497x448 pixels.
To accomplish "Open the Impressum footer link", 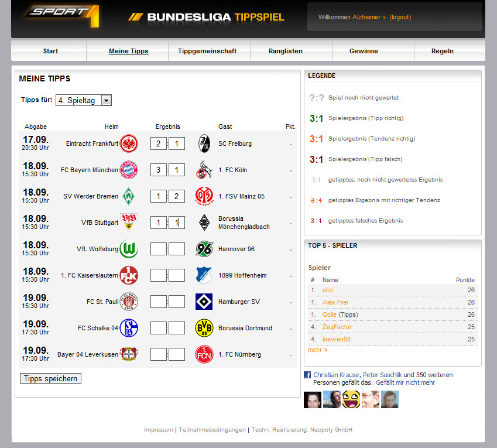I will click(159, 430).
